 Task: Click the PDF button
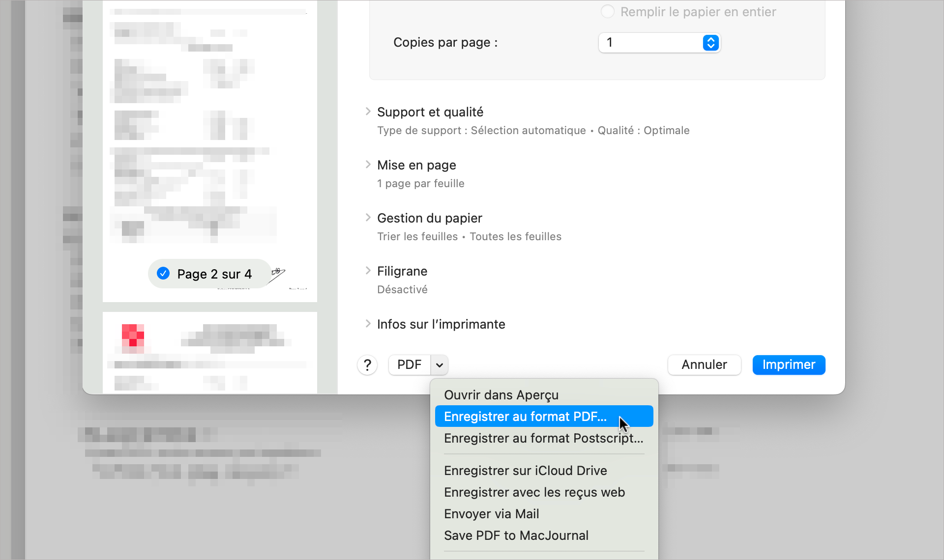(409, 365)
